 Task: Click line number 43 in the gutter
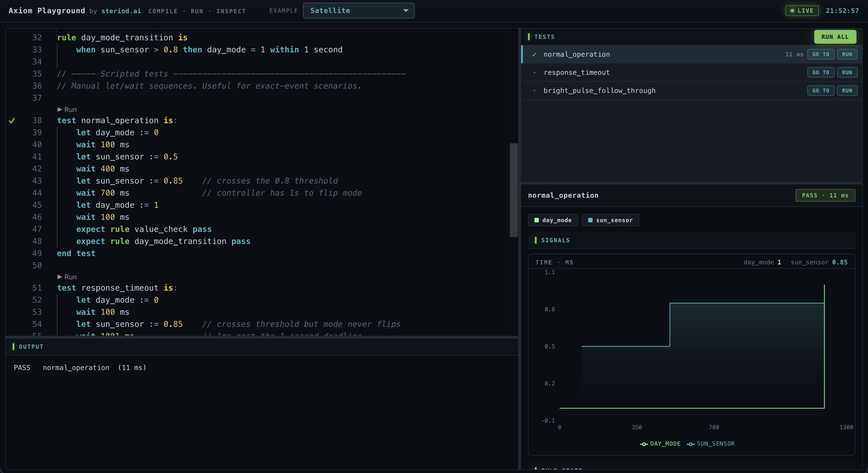[x=37, y=181]
